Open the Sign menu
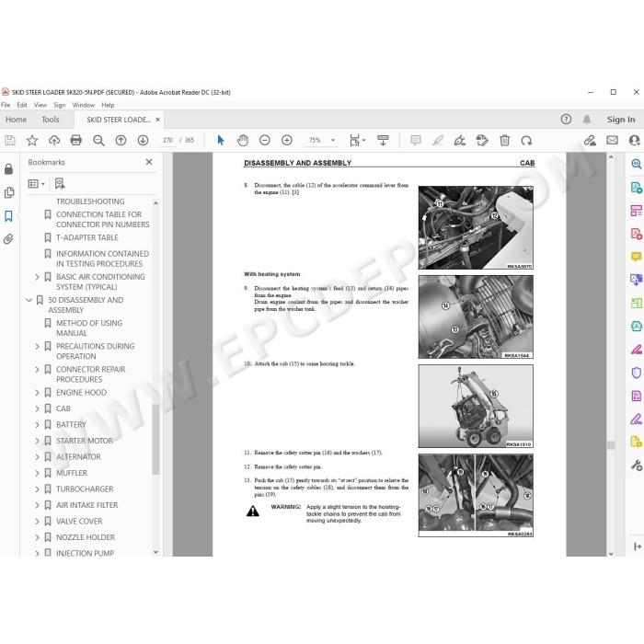 click(60, 105)
